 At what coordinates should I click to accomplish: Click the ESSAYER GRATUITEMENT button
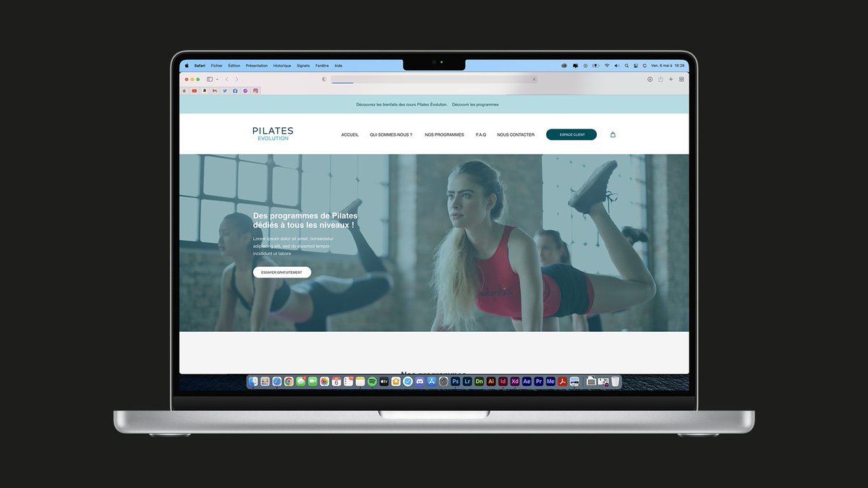[282, 273]
